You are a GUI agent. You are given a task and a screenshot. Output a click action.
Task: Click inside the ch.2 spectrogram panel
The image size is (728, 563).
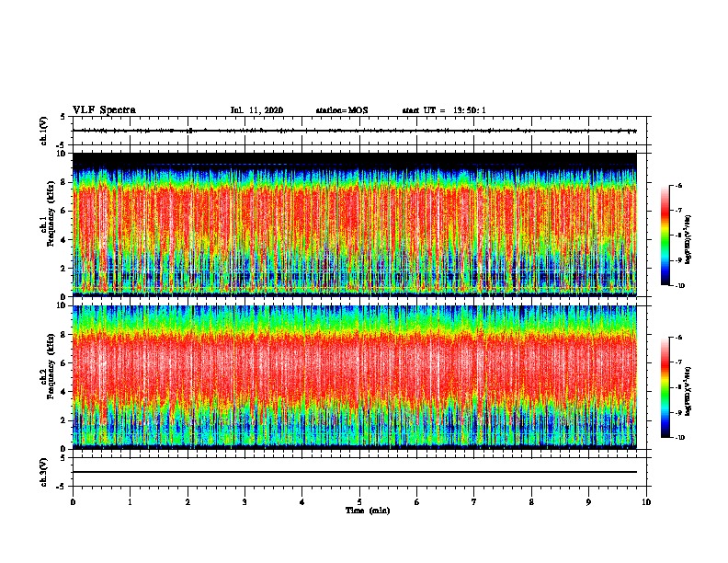[354, 377]
